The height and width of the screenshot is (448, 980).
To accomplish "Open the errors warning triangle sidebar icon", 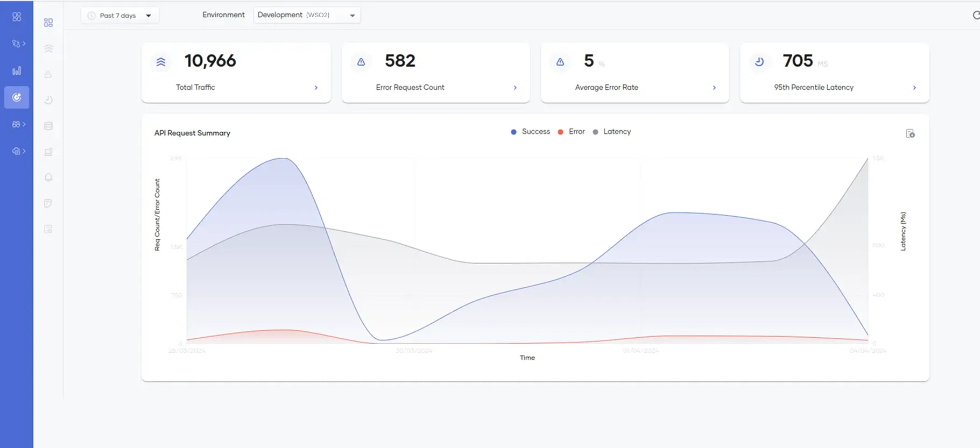I will (x=48, y=74).
